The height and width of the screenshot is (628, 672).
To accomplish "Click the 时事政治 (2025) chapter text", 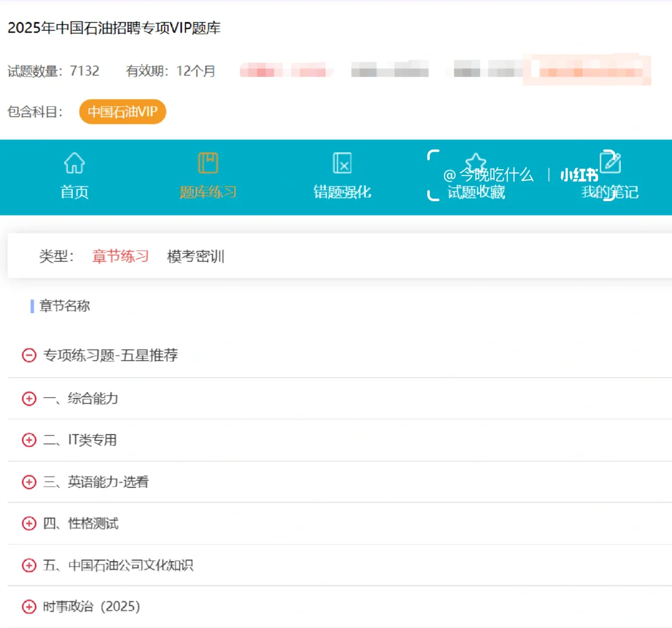I will [92, 606].
